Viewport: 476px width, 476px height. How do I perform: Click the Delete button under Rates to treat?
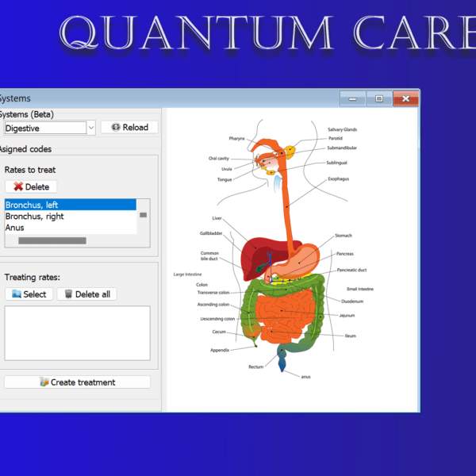(31, 186)
